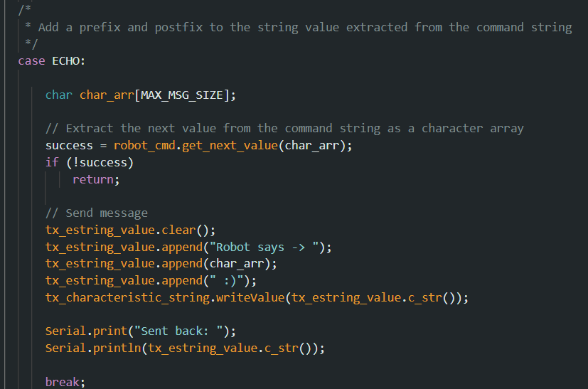Click the success variable being assigned
Screen dimensions: 588x389
point(69,146)
